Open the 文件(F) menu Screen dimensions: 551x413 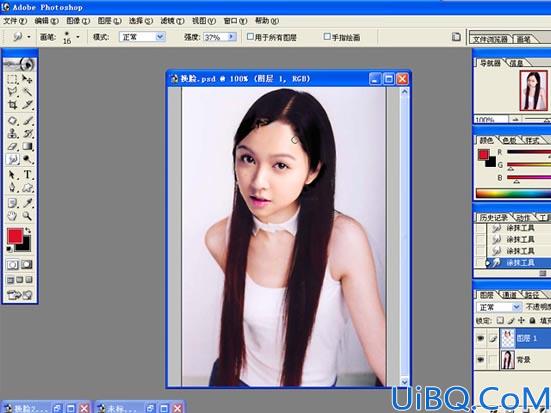[15, 21]
